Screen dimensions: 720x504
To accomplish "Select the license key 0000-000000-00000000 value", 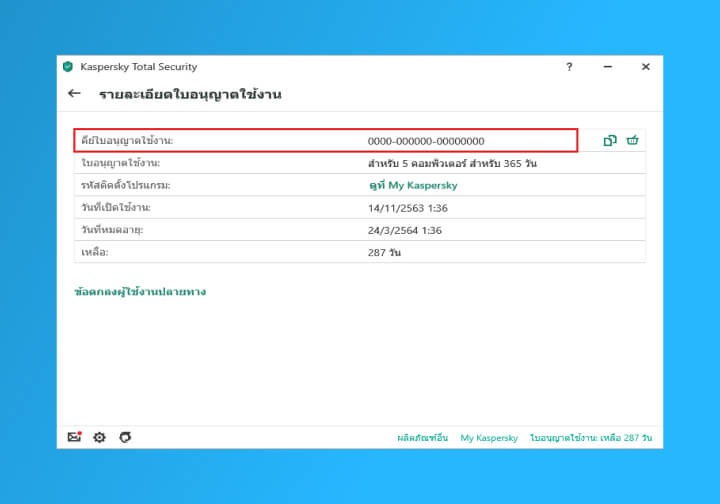I will [426, 141].
